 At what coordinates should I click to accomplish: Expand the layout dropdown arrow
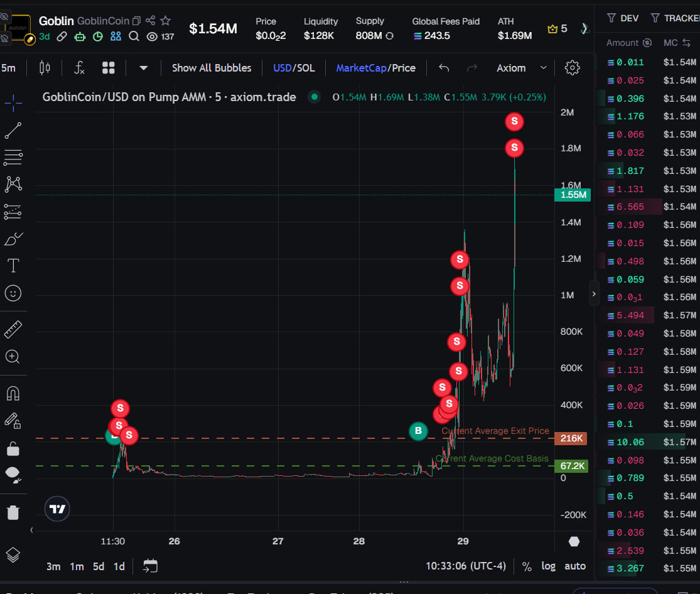[143, 68]
